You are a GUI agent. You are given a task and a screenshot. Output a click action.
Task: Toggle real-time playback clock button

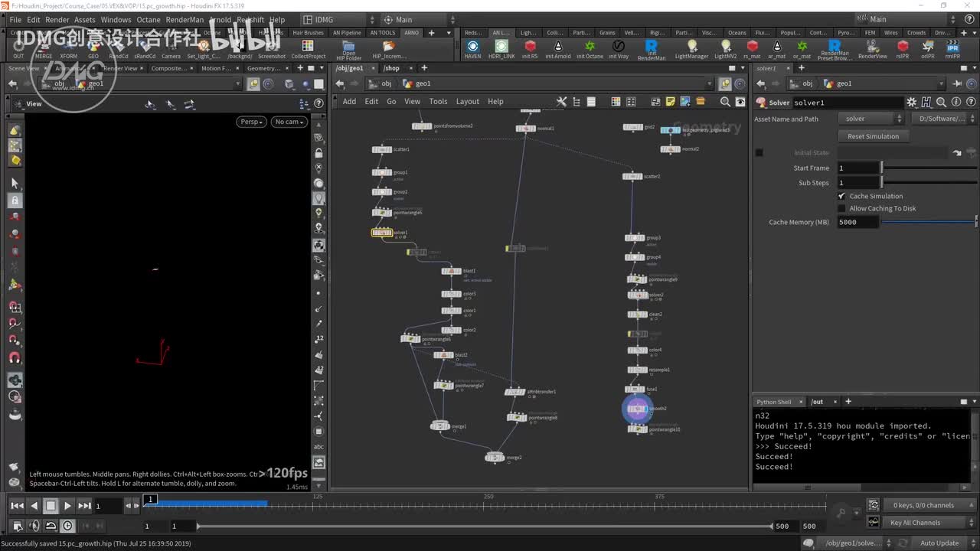67,526
